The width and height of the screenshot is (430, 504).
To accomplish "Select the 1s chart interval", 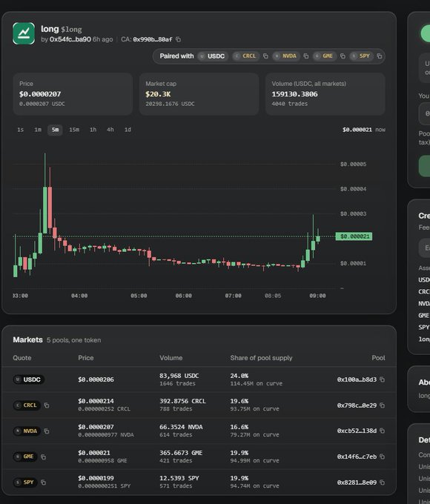I will (x=20, y=130).
